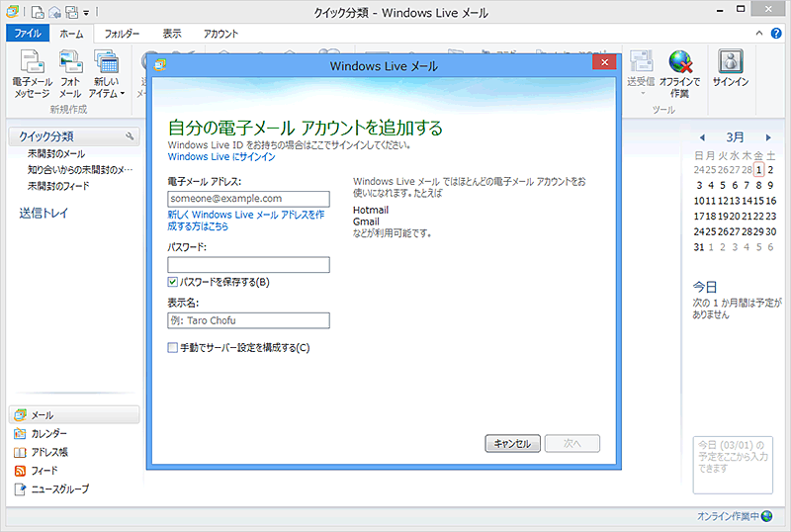
Task: Switch to the メール pane
Action: (74, 415)
